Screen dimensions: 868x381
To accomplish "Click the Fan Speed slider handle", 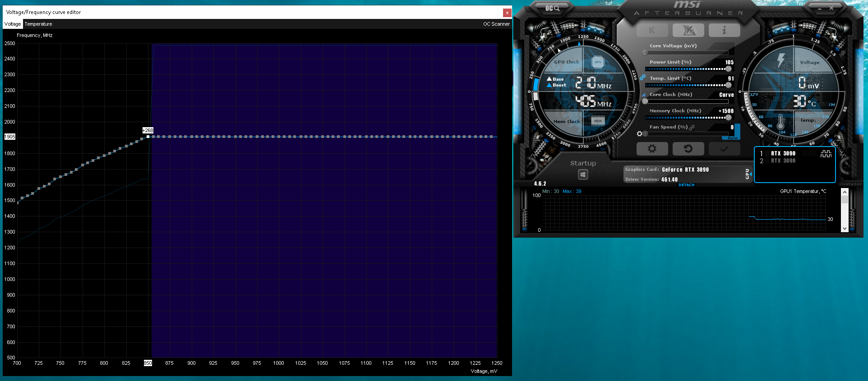I will point(645,133).
